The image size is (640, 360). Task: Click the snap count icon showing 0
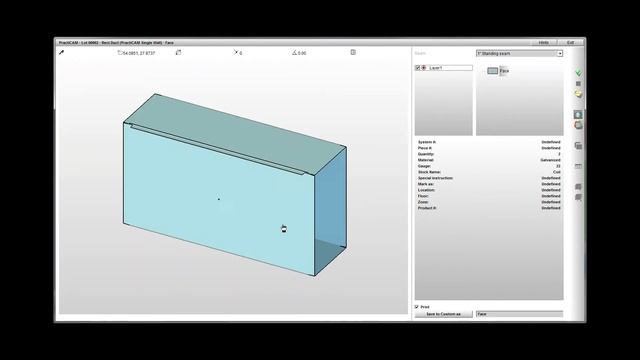pos(236,52)
